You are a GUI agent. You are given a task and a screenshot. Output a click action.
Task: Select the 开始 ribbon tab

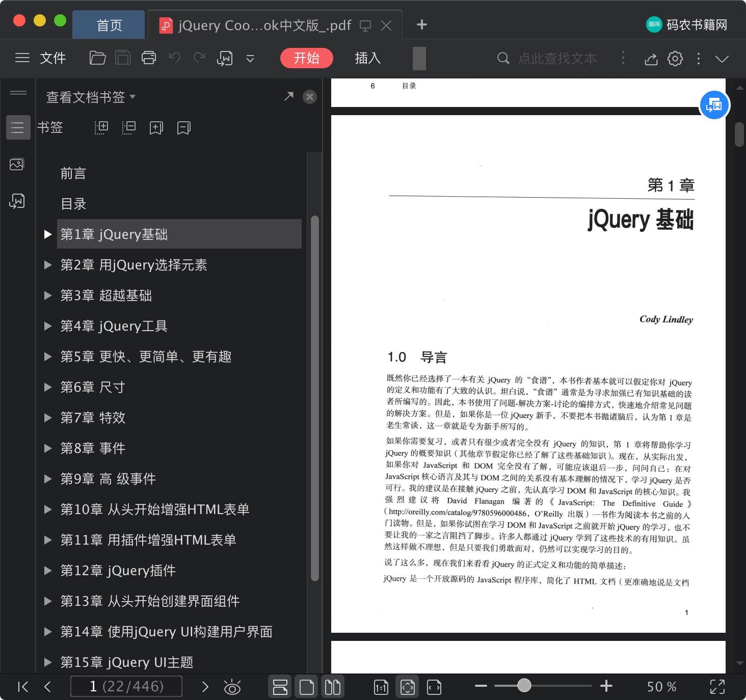point(306,58)
